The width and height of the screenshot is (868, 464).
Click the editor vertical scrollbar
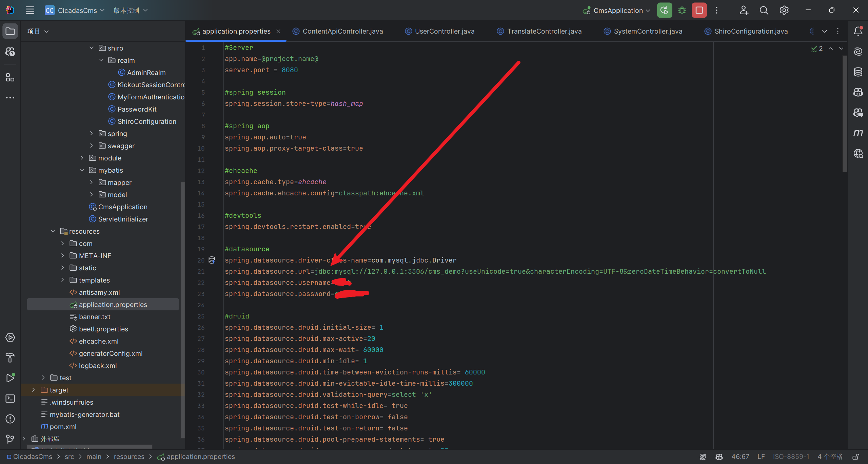[845, 114]
